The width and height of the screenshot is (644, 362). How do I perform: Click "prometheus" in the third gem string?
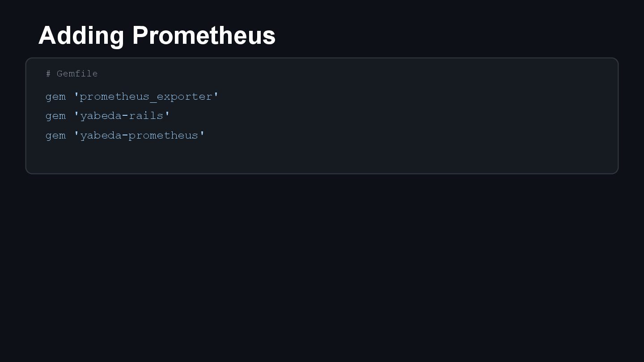(x=163, y=135)
